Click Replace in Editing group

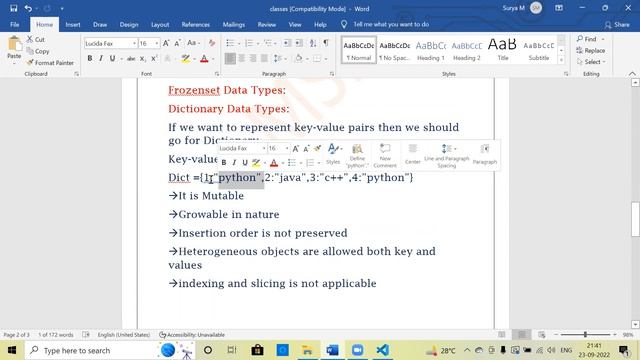[x=591, y=51]
